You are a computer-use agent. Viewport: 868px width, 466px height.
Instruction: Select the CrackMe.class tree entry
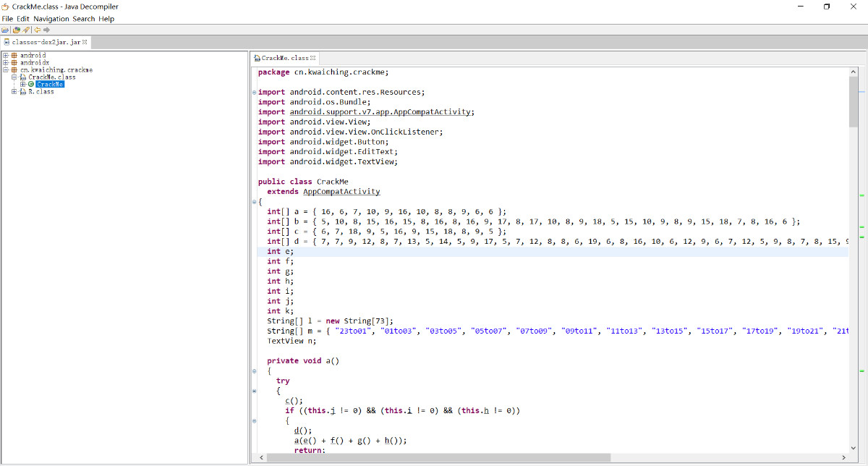pos(52,77)
